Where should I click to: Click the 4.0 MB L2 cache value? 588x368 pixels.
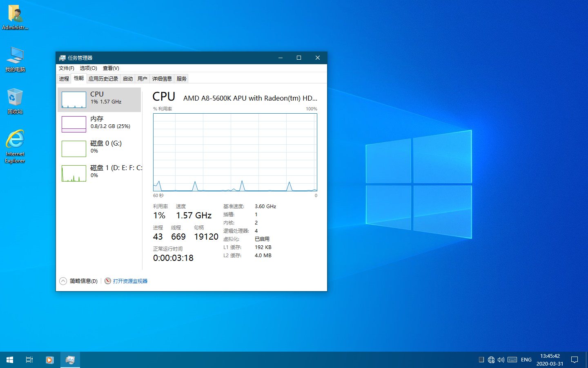point(263,256)
